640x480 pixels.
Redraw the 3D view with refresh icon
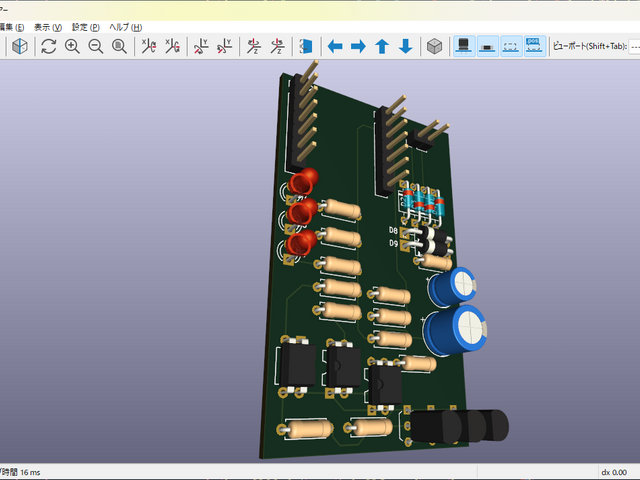click(x=48, y=46)
